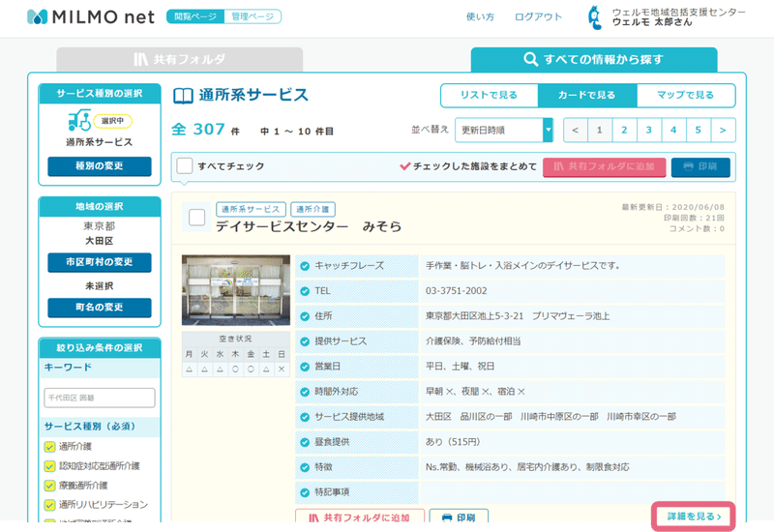Image resolution: width=774 pixels, height=532 pixels.
Task: Click the check icon next to 住所
Action: point(305,316)
